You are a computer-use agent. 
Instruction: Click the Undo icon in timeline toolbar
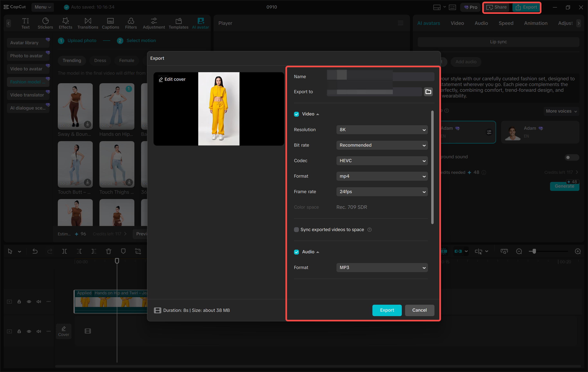tap(35, 251)
